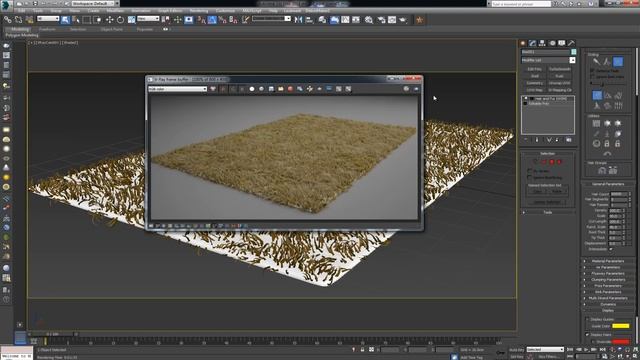Open the Hierarchy command panel
640x360 pixels.
point(542,43)
